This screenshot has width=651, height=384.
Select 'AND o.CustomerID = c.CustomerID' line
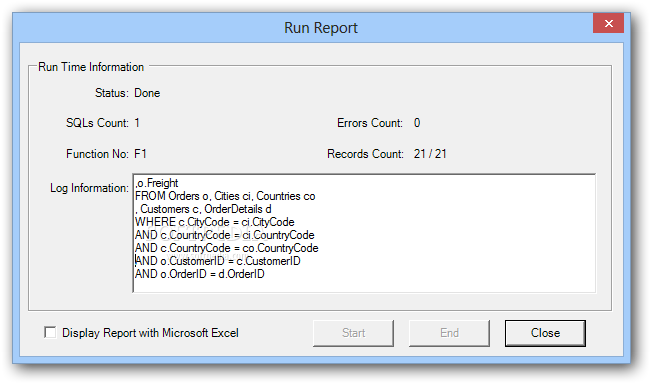218,261
